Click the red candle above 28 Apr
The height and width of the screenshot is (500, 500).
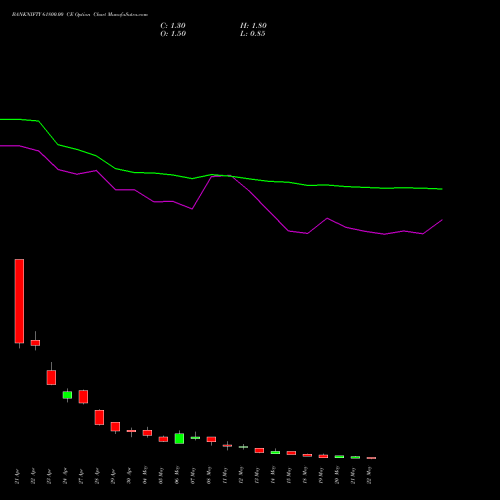99,417
